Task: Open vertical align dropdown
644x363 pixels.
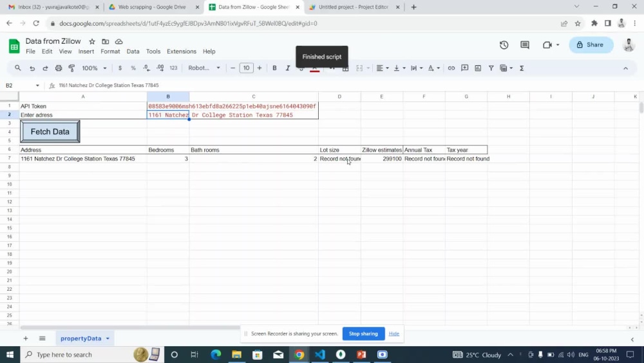Action: 399,68
